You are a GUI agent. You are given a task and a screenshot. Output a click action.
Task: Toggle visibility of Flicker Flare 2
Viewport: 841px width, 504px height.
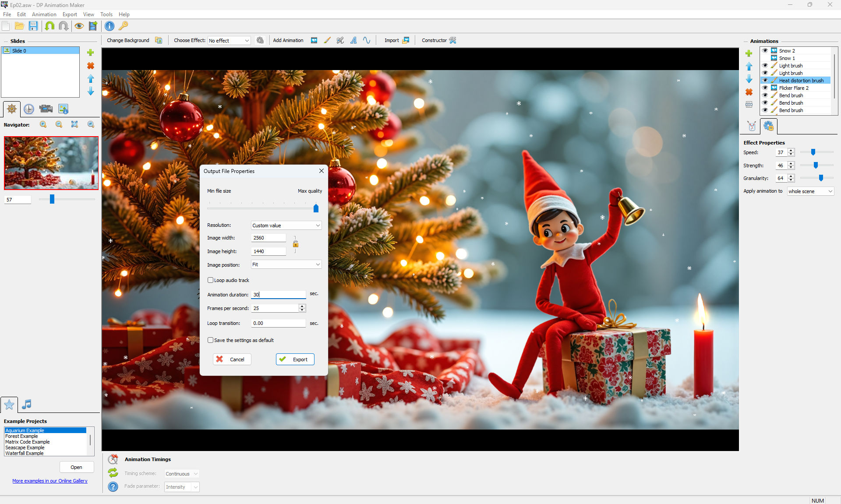(765, 88)
